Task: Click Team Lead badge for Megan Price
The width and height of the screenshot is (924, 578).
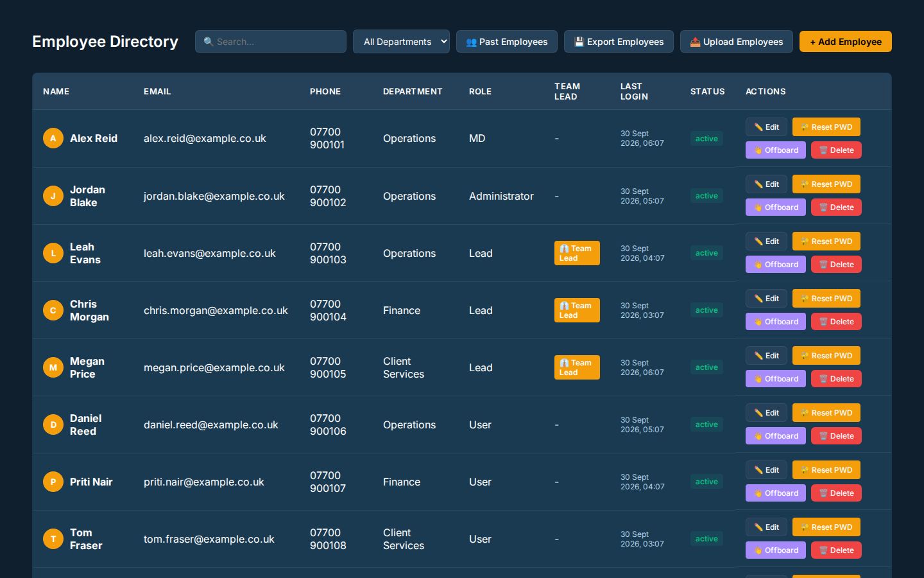Action: click(577, 367)
